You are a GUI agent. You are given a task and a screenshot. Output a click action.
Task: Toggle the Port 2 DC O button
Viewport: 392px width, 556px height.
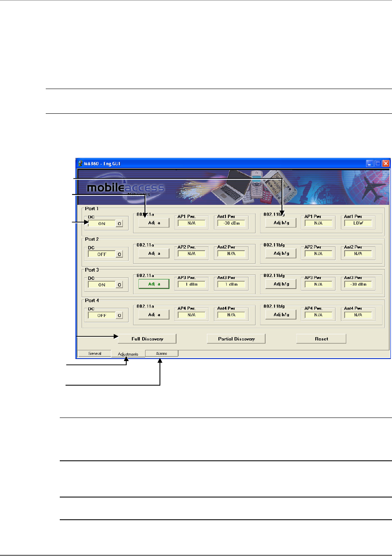(119, 254)
